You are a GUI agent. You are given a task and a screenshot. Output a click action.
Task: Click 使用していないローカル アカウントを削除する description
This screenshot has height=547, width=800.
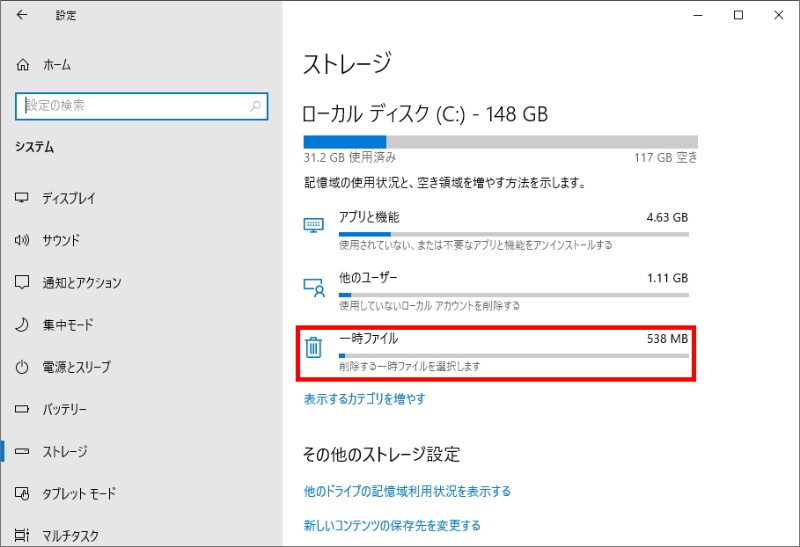pyautogui.click(x=430, y=306)
